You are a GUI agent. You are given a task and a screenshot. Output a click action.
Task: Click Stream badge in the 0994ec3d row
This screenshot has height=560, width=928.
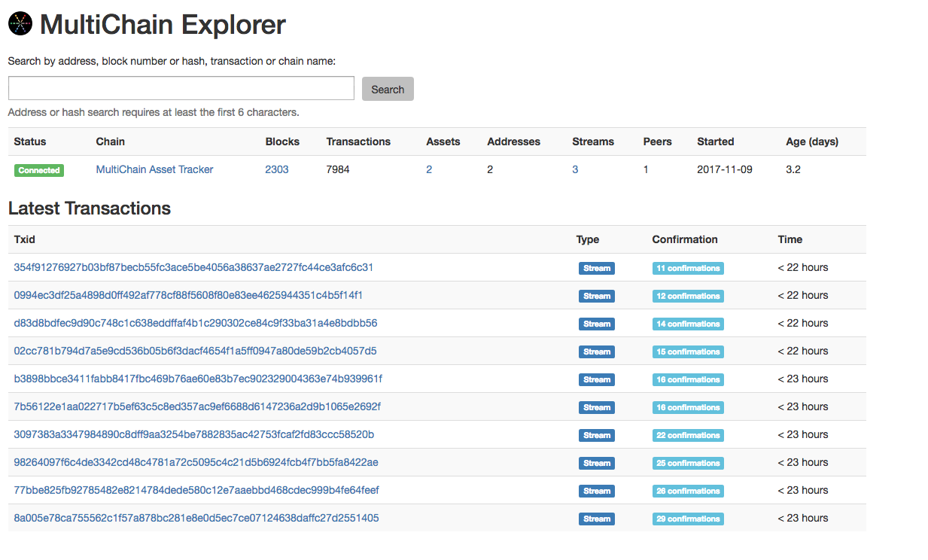[597, 296]
